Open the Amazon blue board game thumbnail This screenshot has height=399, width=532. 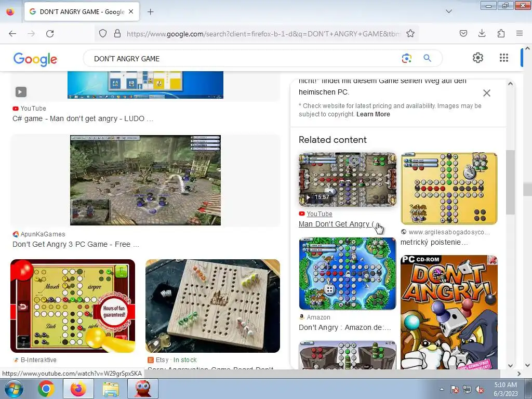tap(348, 273)
